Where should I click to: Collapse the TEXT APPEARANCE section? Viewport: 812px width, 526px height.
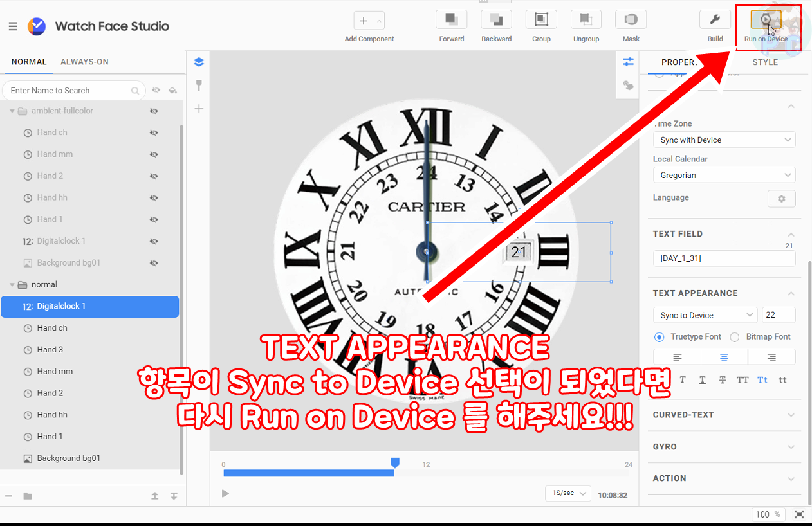coord(791,294)
